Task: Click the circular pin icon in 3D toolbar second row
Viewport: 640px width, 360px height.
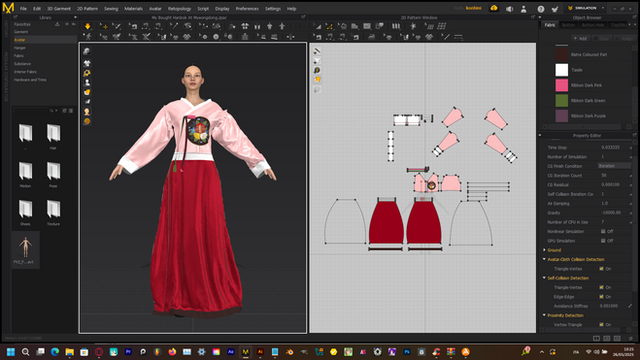Action: pyautogui.click(x=216, y=37)
